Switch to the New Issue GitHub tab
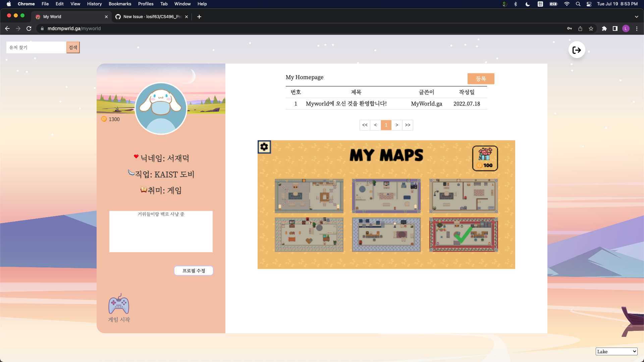This screenshot has height=362, width=644. coord(152,17)
